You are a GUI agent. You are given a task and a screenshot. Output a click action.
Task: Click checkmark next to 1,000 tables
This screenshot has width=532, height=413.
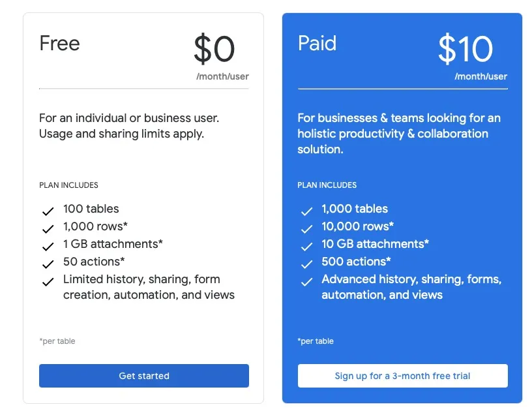306,211
